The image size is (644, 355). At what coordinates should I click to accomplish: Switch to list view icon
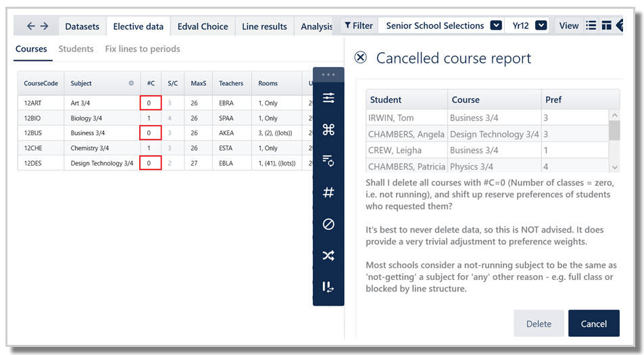[x=591, y=26]
